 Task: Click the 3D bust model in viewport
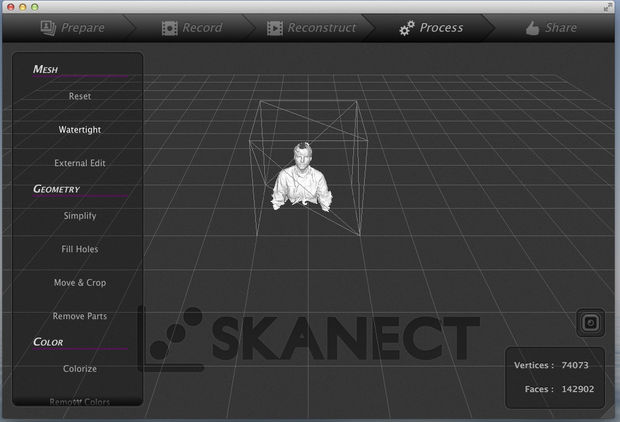coord(302,177)
